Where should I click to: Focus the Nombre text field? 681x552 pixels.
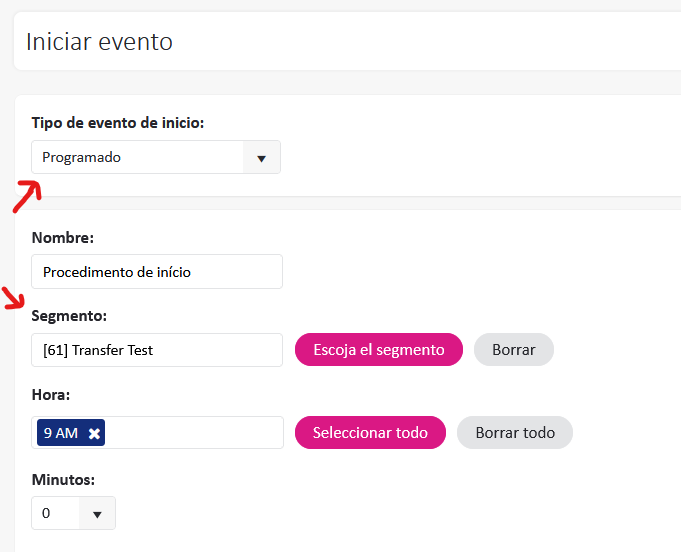pos(157,272)
